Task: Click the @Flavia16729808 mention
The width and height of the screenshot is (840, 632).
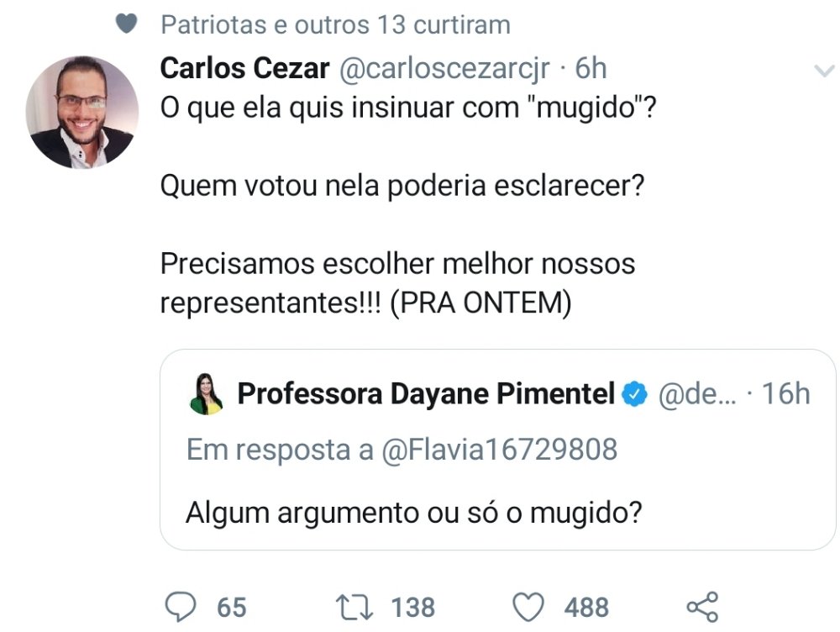Action: pyautogui.click(x=499, y=450)
